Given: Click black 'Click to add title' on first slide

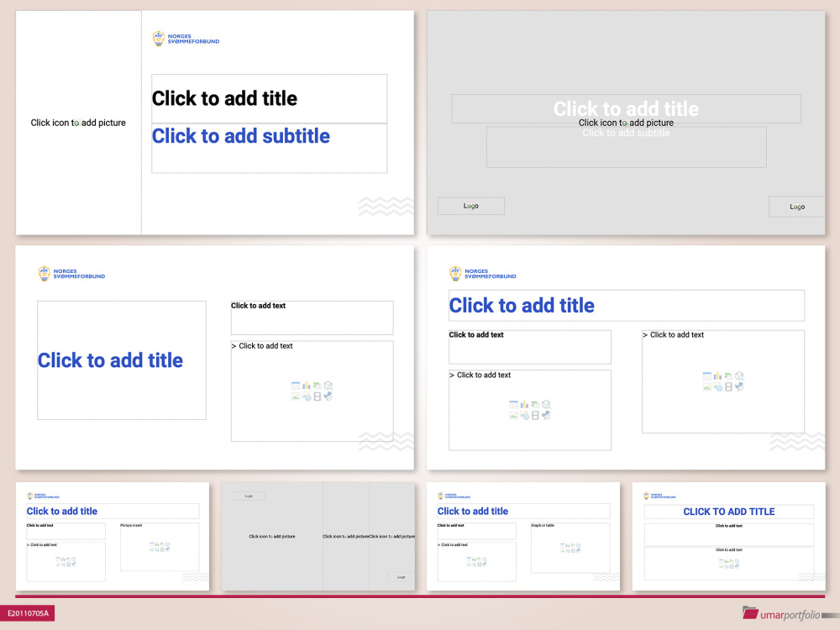Looking at the screenshot, I should pyautogui.click(x=224, y=98).
